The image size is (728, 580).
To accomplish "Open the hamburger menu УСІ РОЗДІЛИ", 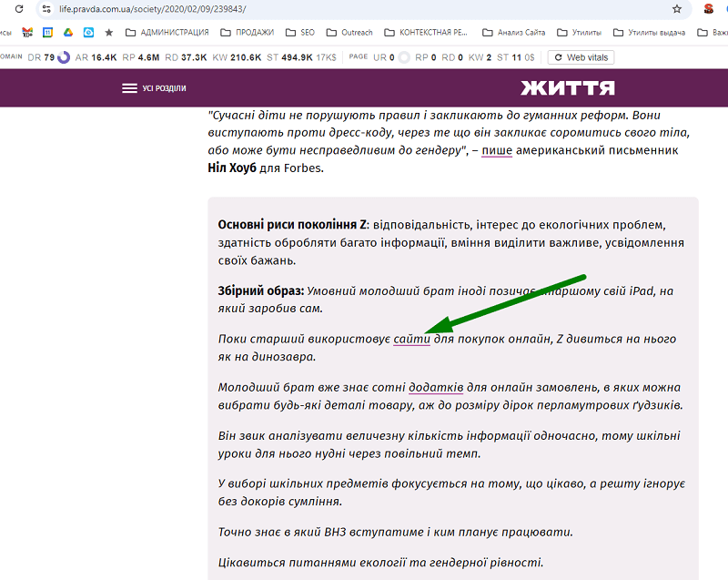I will 154,88.
